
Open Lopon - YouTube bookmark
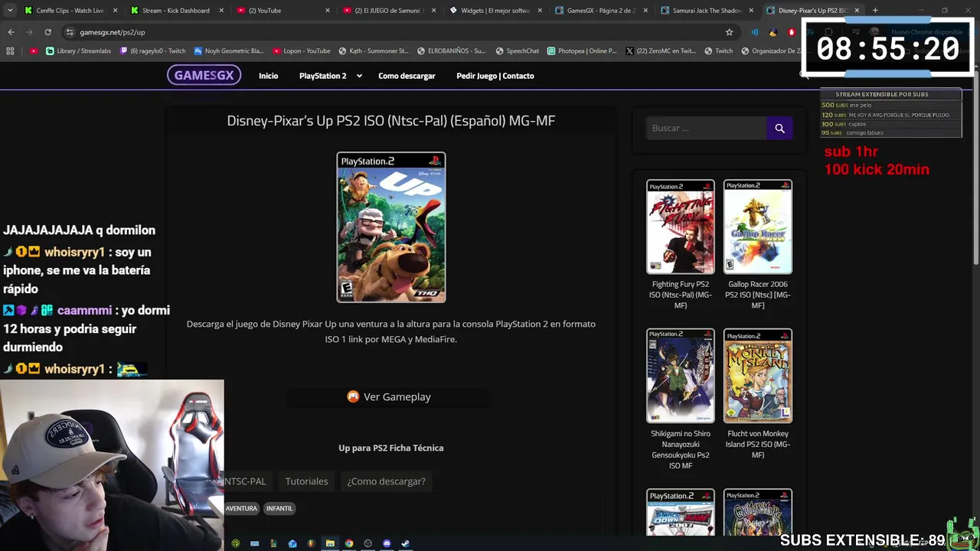point(301,51)
